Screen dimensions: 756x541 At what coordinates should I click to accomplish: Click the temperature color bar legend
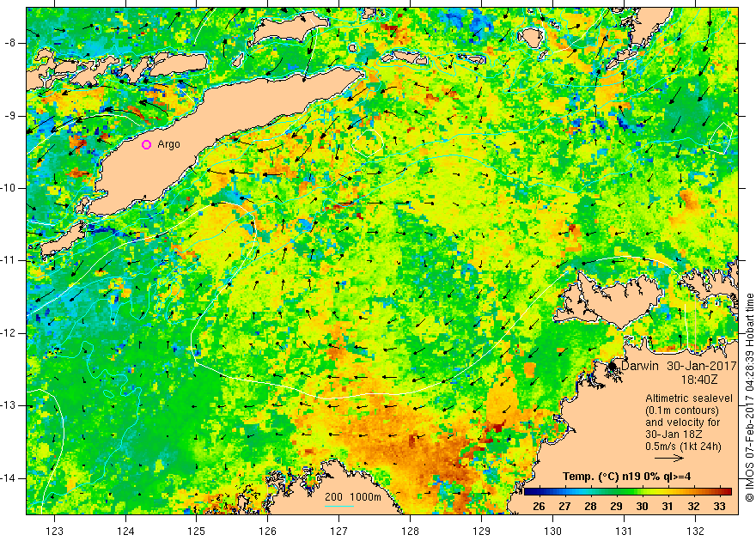point(628,491)
